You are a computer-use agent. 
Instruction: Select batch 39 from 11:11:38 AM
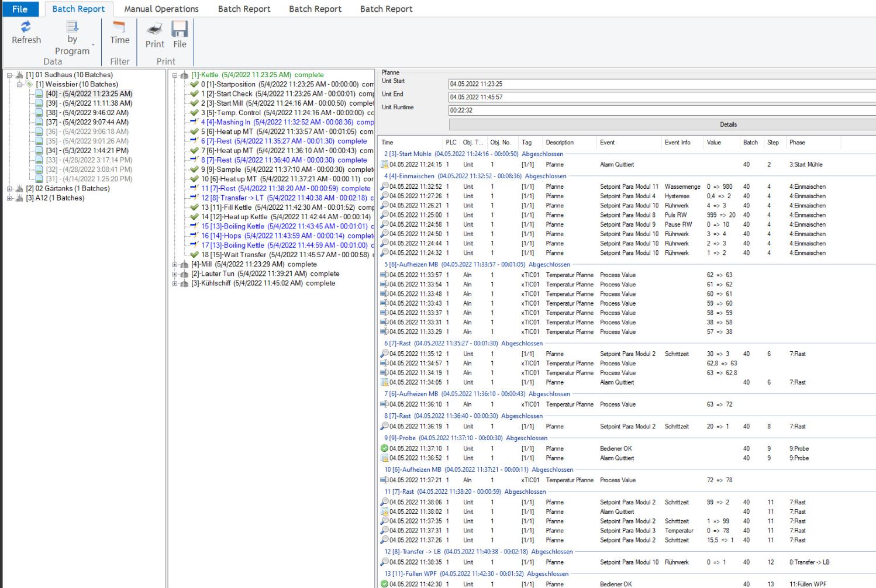[x=89, y=103]
